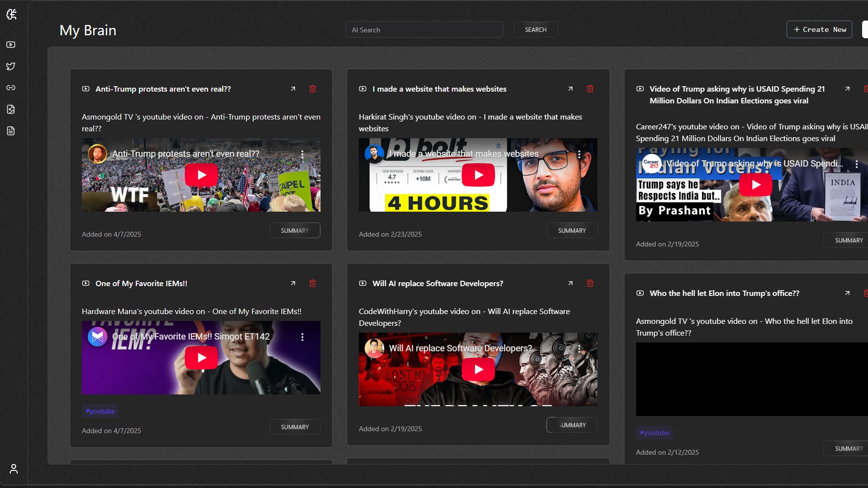
Task: Delete the 'I made a website' card
Action: 590,89
